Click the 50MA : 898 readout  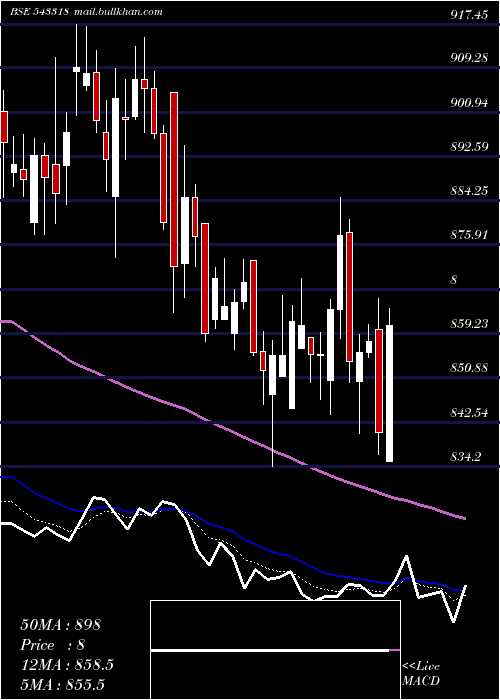click(61, 625)
